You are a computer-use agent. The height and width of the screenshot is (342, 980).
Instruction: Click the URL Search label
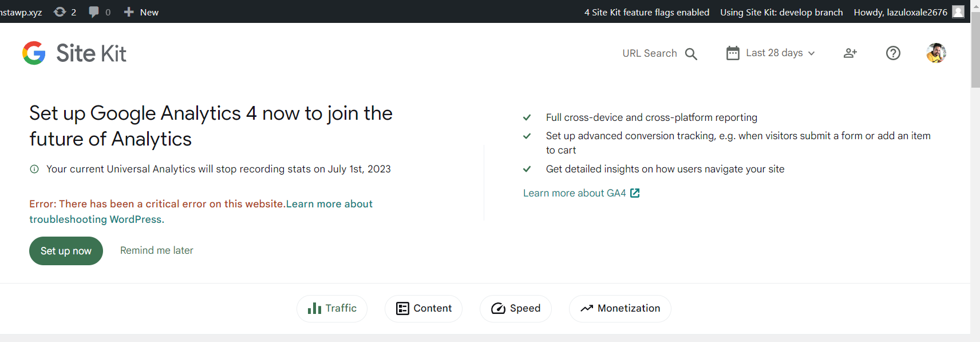pyautogui.click(x=650, y=53)
